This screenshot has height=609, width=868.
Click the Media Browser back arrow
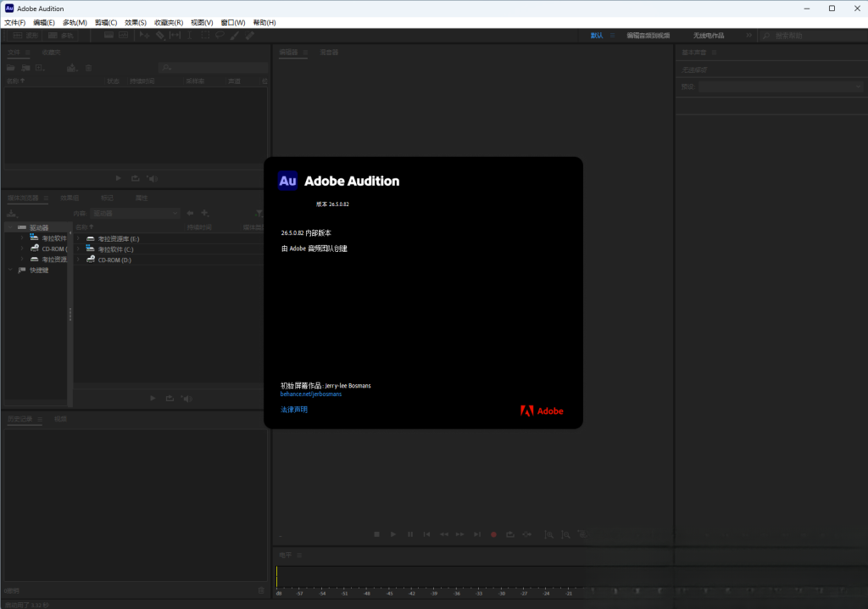[x=190, y=213]
